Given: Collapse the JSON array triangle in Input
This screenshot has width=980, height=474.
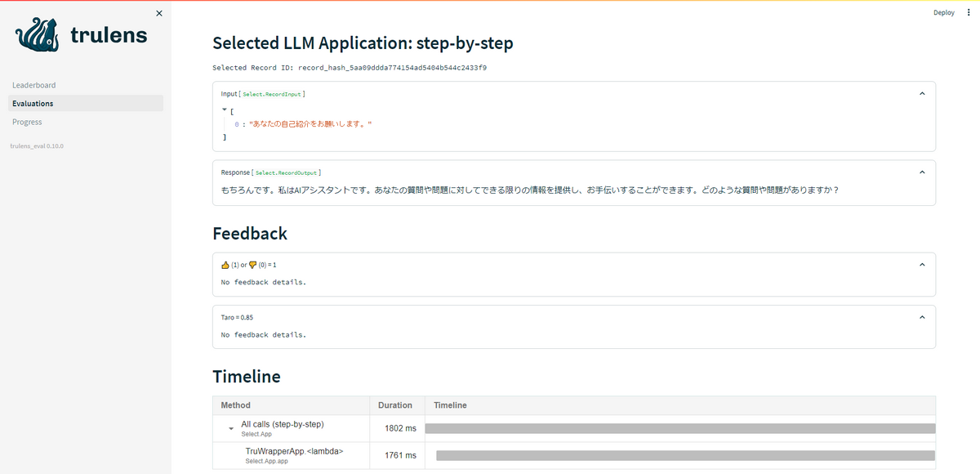Looking at the screenshot, I should (225, 110).
